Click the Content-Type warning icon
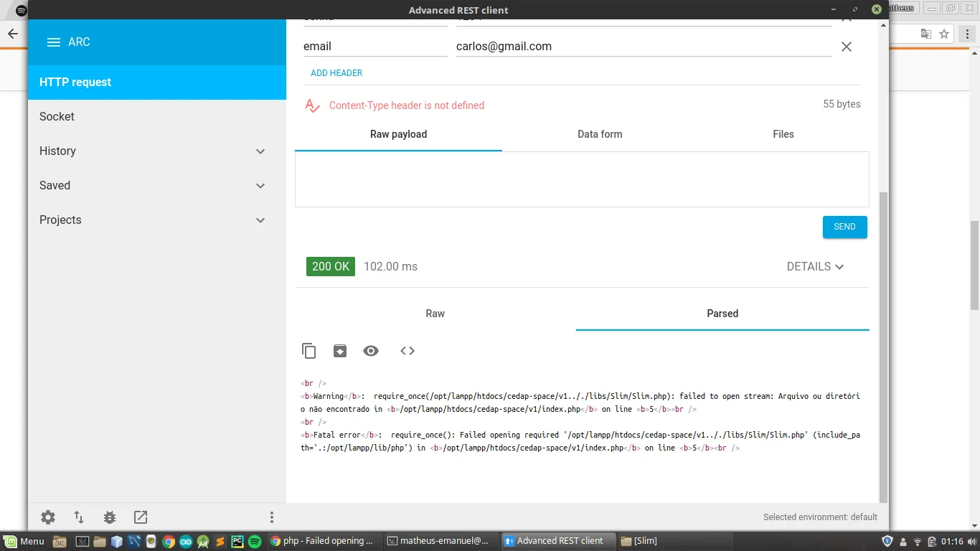The height and width of the screenshot is (551, 980). coord(312,105)
